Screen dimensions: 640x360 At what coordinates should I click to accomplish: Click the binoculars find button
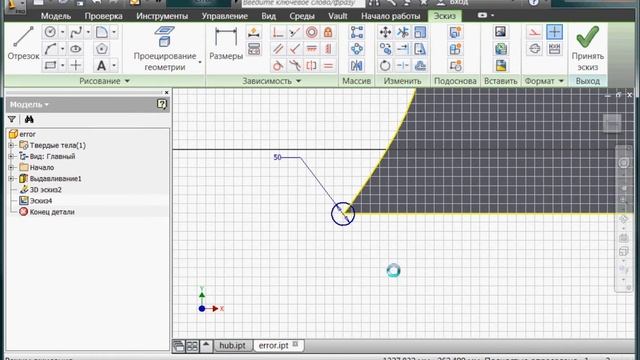click(29, 119)
